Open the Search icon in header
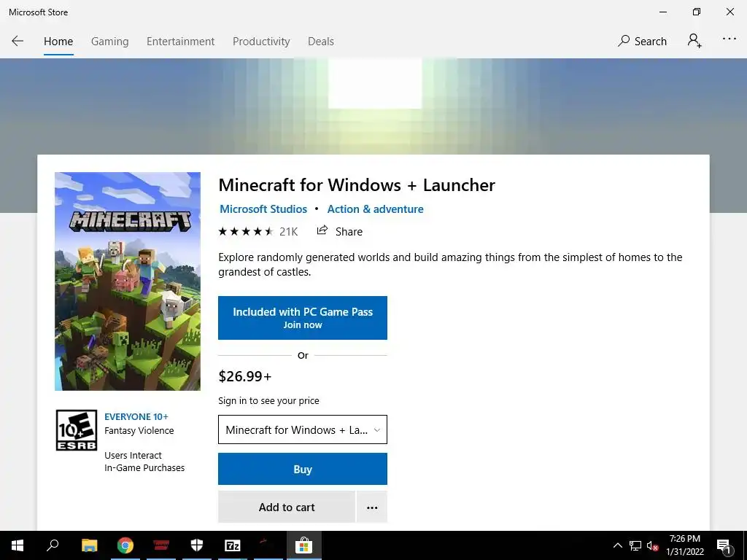The height and width of the screenshot is (560, 747). (623, 41)
